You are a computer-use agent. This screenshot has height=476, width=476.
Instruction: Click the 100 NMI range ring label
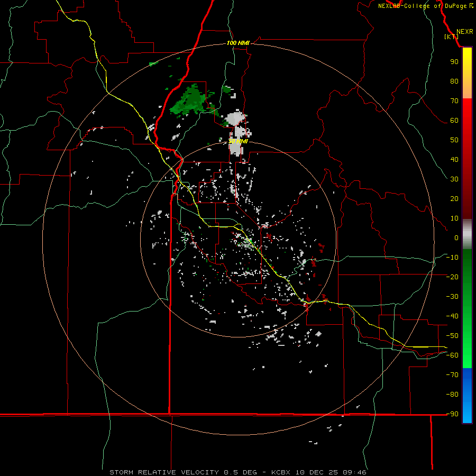(x=238, y=43)
